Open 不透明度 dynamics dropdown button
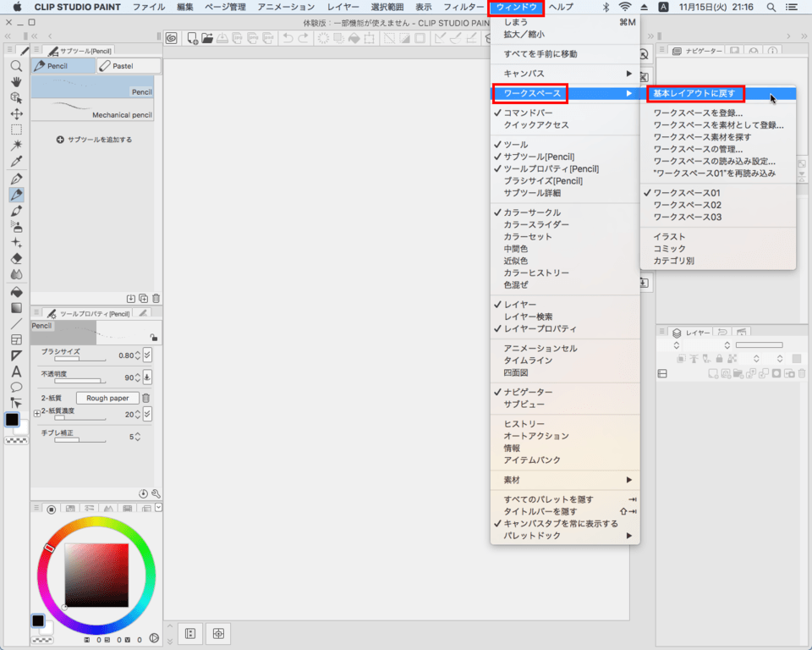Image resolution: width=812 pixels, height=650 pixels. (x=147, y=377)
